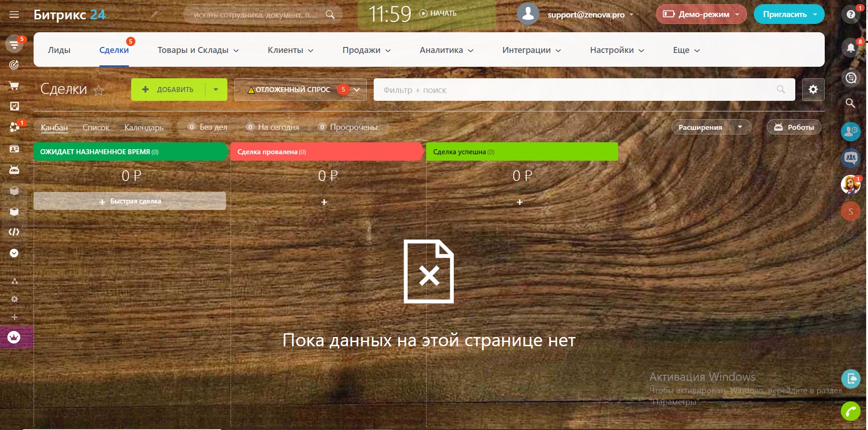868x430 pixels.
Task: Open the shopping cart section in the left sidebar
Action: pyautogui.click(x=14, y=86)
